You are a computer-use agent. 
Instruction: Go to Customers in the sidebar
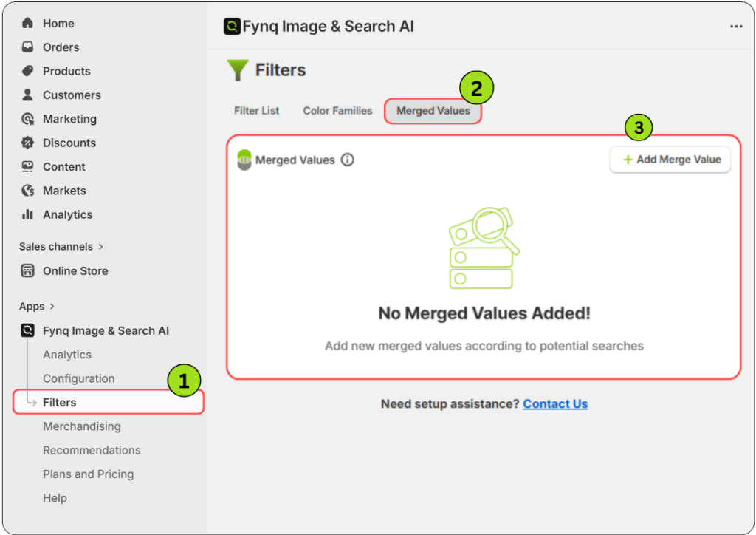click(72, 95)
